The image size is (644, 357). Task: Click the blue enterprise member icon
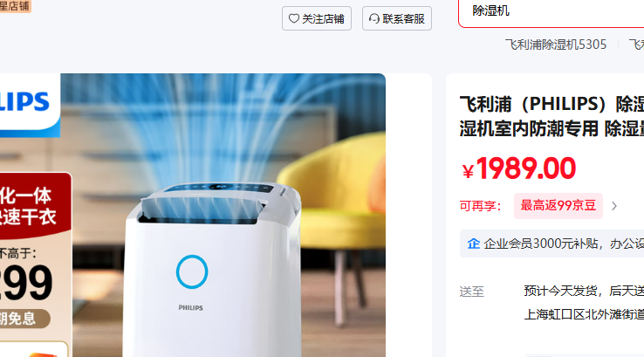click(x=473, y=244)
